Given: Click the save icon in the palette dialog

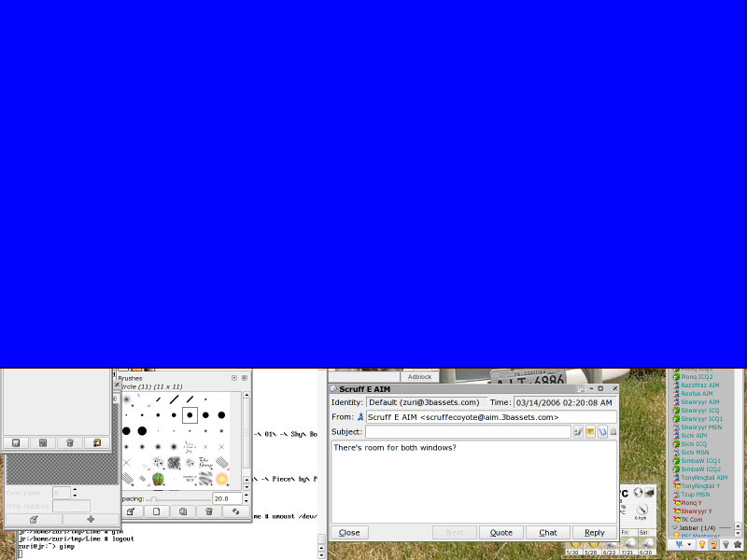Looking at the screenshot, I should pos(16,443).
